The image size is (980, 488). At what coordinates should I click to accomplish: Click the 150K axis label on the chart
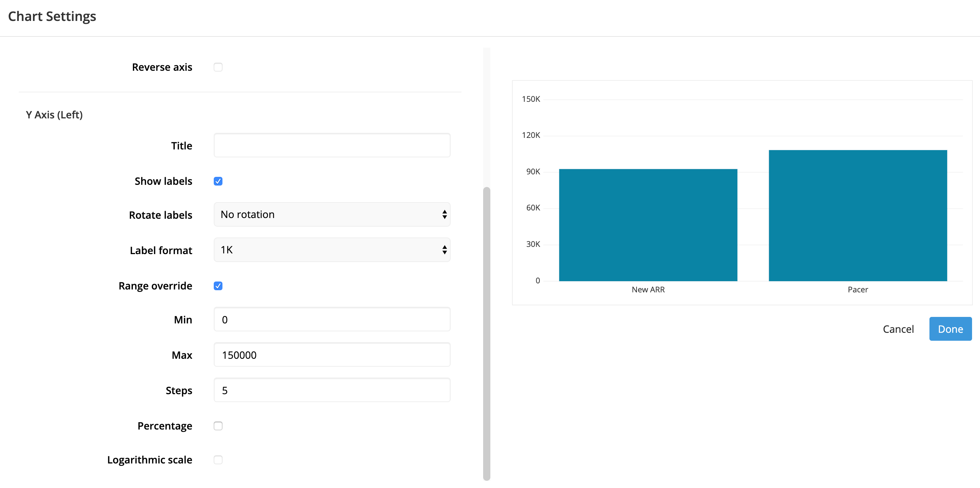click(x=531, y=99)
